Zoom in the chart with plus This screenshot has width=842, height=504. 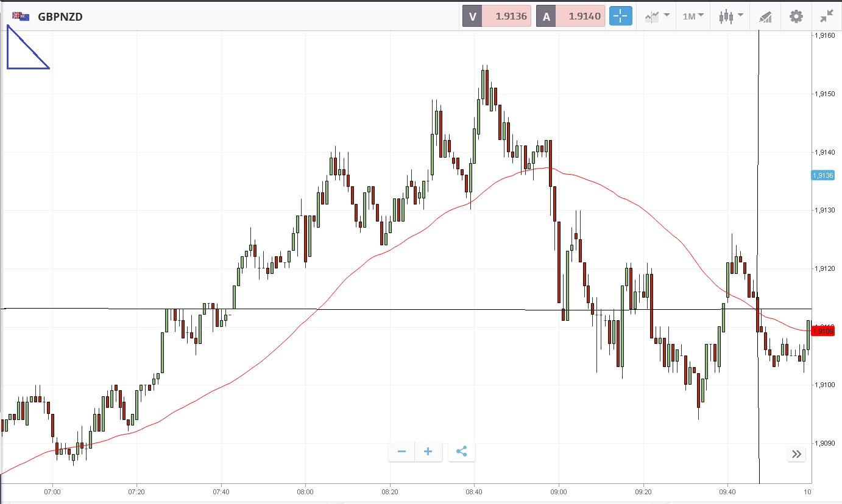428,452
